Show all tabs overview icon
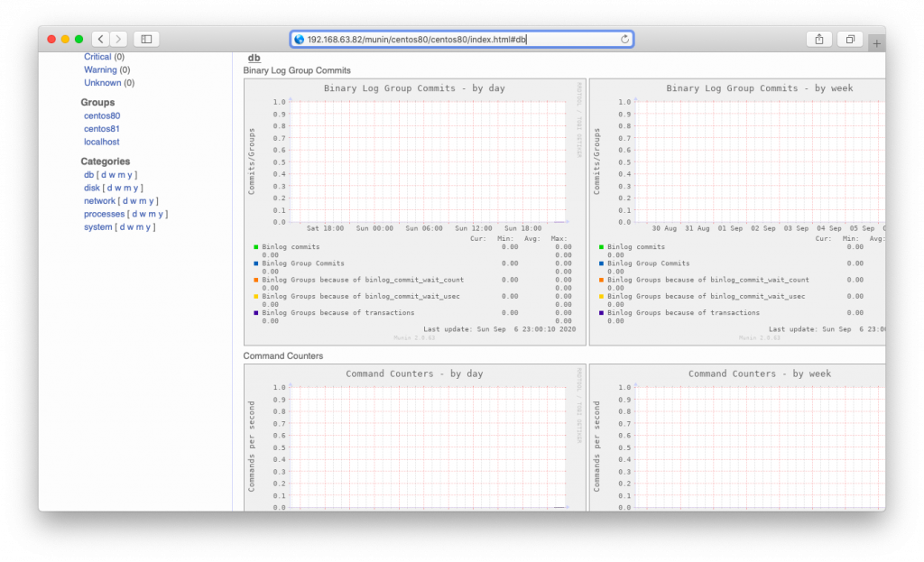 point(850,39)
